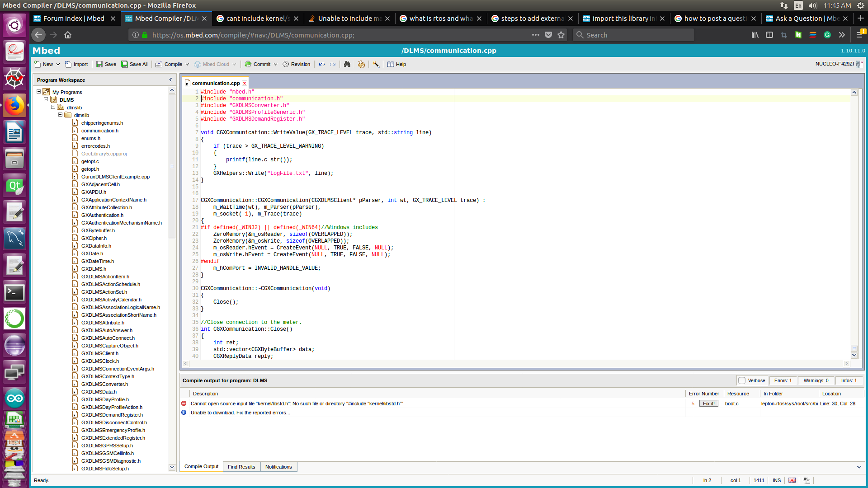This screenshot has height=488, width=868.
Task: Open the Commit dropdown arrow
Action: [276, 64]
